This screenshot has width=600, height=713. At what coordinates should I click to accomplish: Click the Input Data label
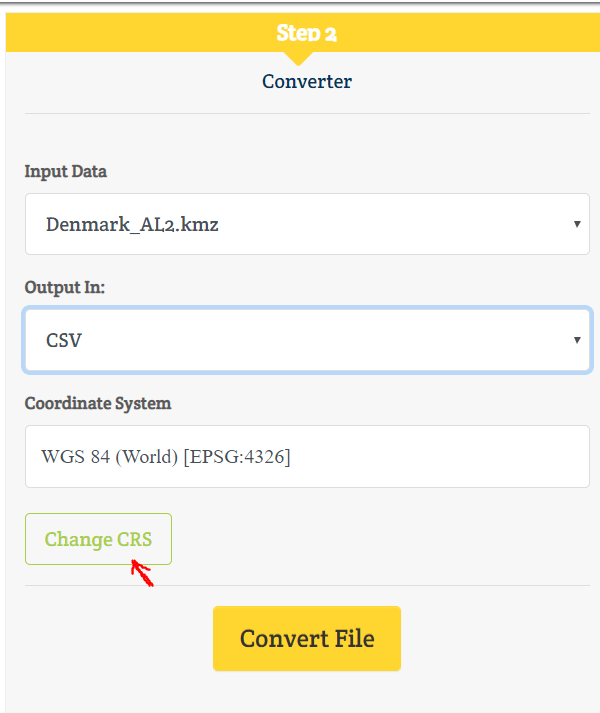(x=66, y=172)
